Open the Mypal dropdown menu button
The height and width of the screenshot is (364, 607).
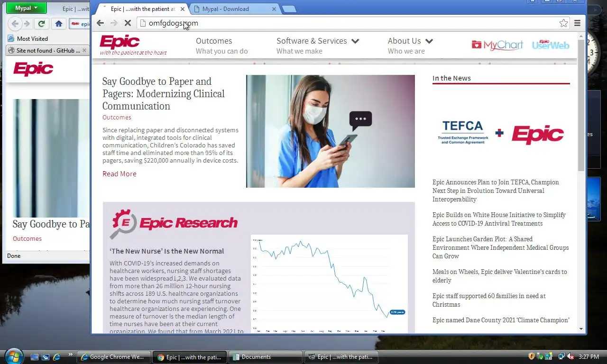(26, 8)
